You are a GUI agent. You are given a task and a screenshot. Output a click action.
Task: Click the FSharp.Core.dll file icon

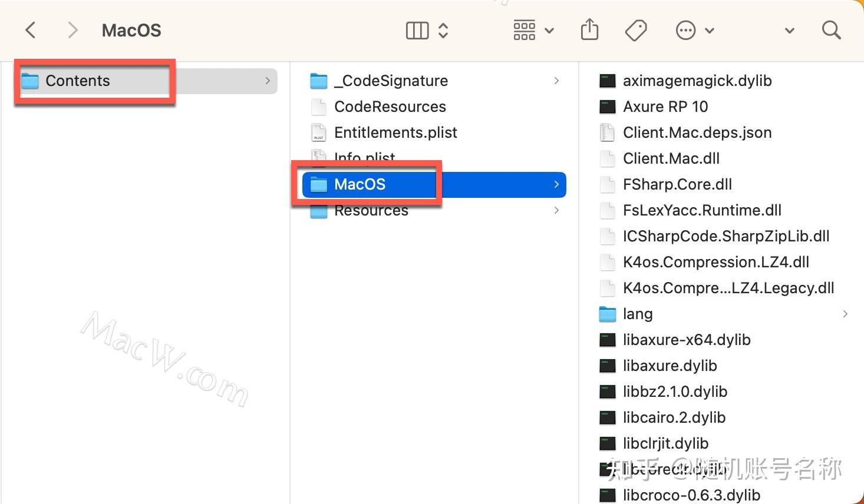(x=607, y=184)
